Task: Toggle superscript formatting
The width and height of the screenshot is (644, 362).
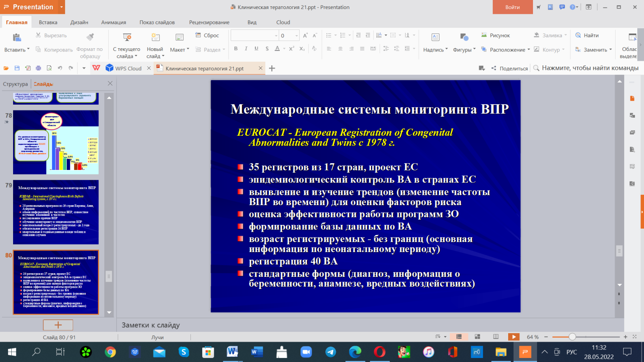Action: [292, 49]
